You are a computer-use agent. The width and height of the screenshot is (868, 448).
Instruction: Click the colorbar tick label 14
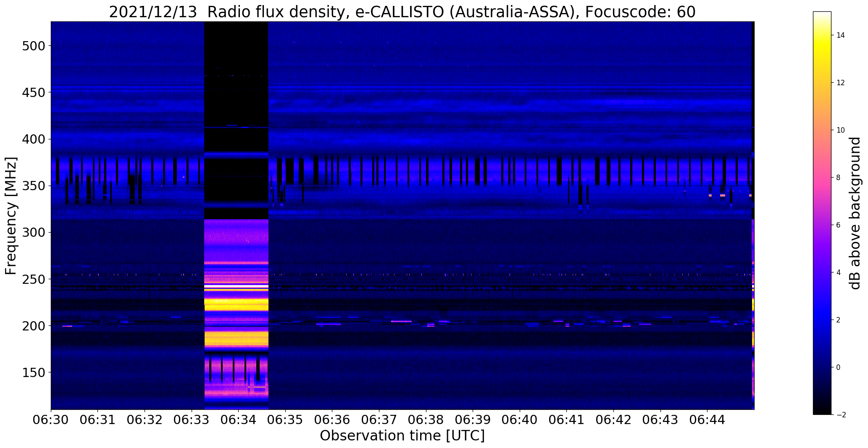click(x=840, y=35)
